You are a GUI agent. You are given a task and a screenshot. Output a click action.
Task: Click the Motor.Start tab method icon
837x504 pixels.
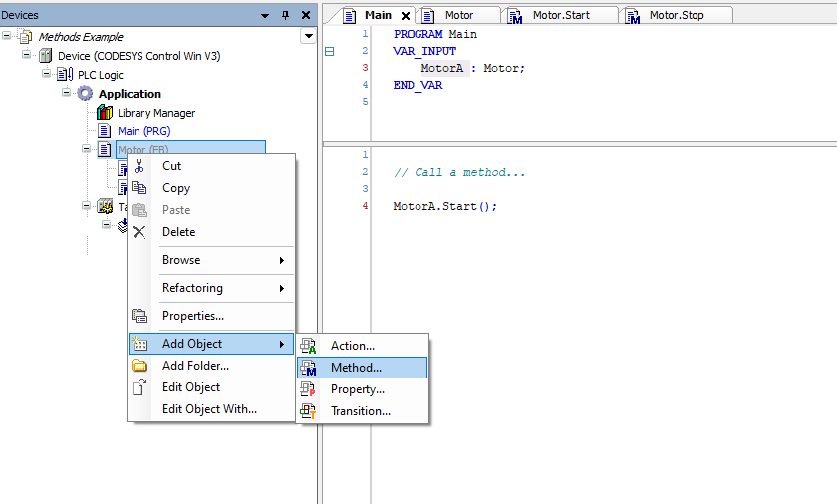pos(515,16)
